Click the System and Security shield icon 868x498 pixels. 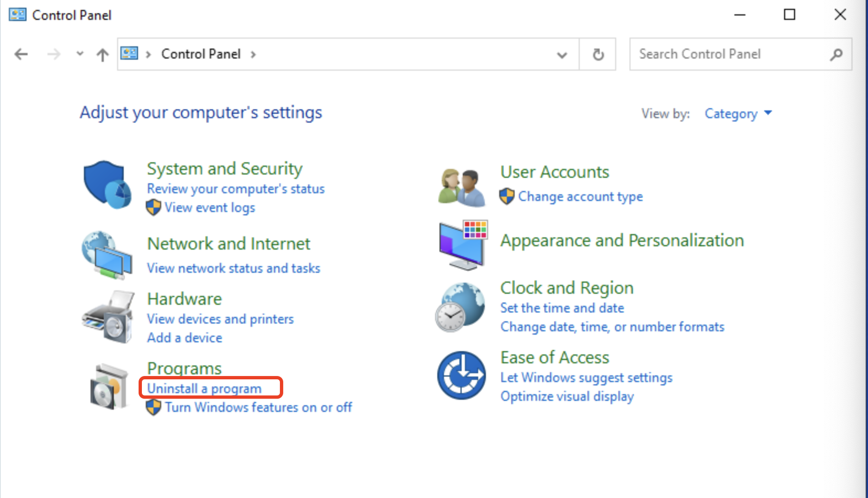pyautogui.click(x=107, y=184)
